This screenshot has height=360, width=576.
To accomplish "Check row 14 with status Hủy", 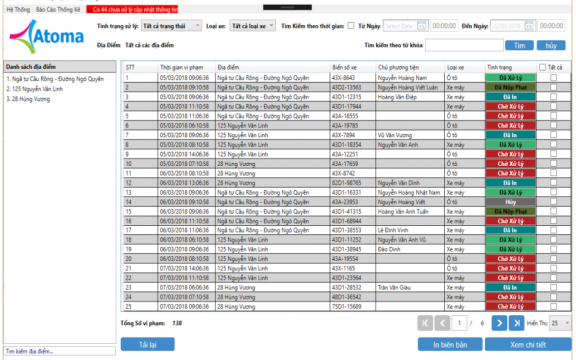I will click(554, 202).
